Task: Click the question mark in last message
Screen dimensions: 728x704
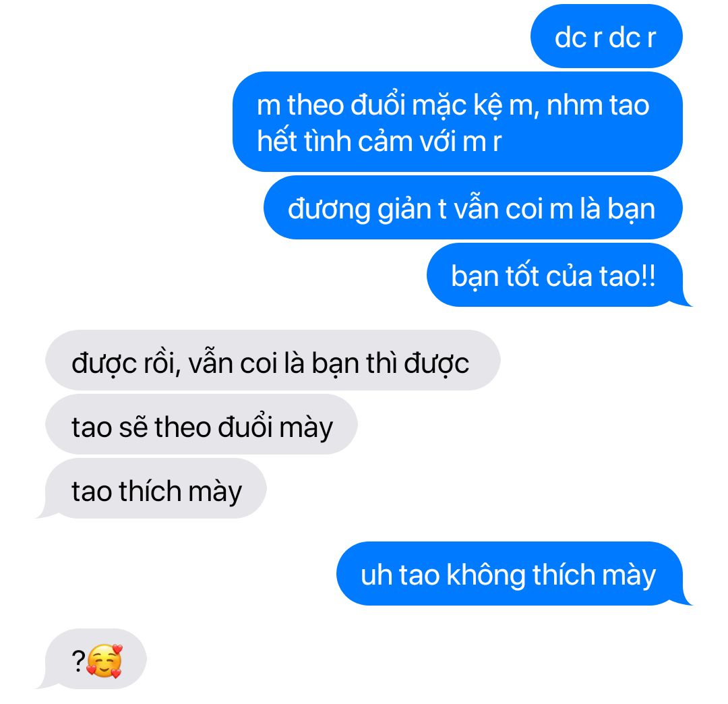Action: tap(78, 662)
